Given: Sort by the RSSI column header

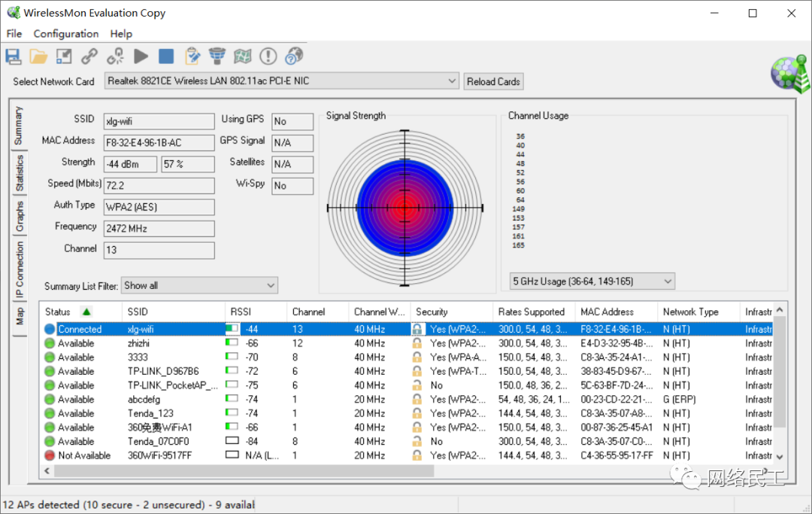Looking at the screenshot, I should pyautogui.click(x=256, y=312).
